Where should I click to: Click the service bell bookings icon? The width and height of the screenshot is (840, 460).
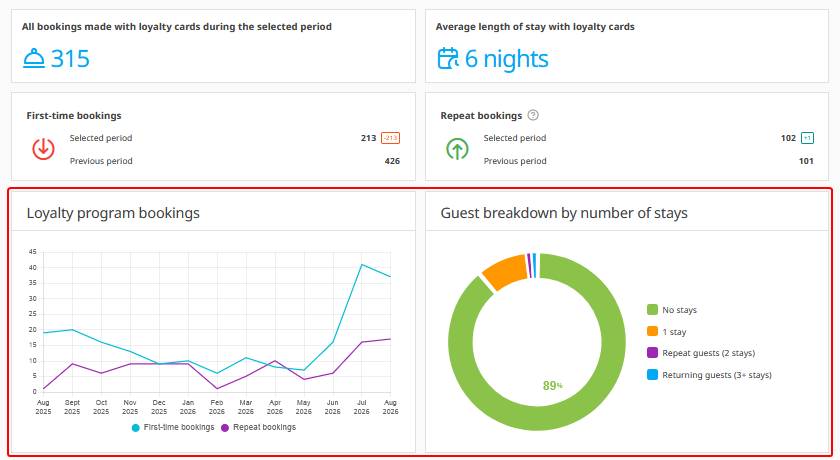coord(34,58)
